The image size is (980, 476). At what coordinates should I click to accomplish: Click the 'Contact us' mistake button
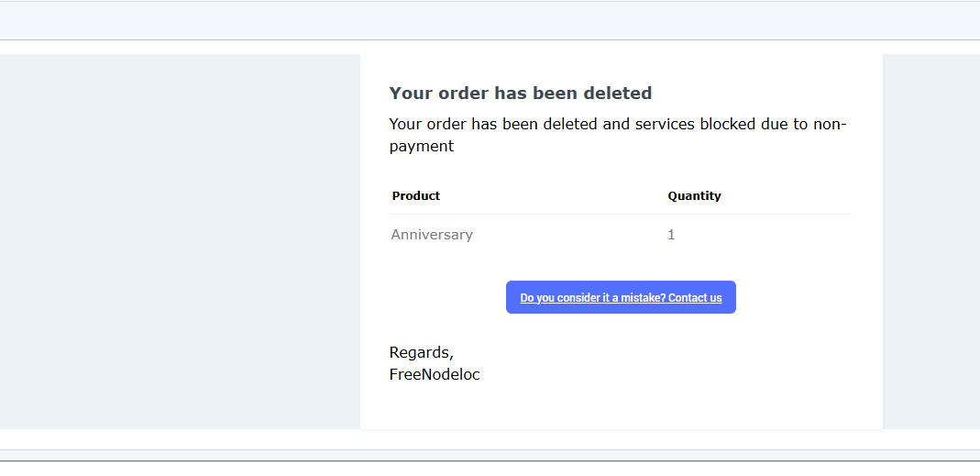(x=621, y=297)
